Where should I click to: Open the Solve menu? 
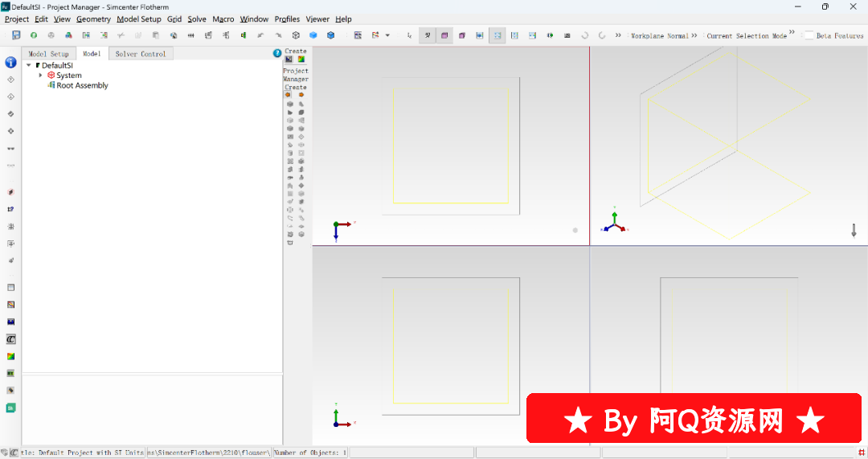coord(197,18)
